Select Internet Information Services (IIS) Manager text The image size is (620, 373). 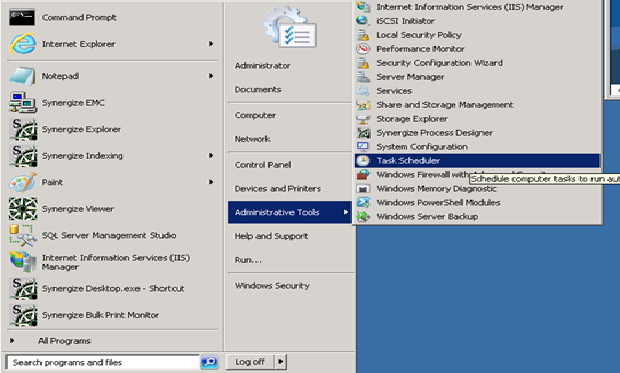click(470, 7)
